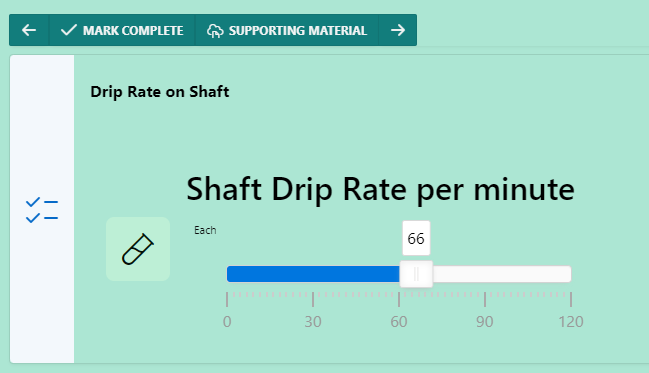Click the empty white slider track
Screen dimensions: 649x373
pos(502,274)
